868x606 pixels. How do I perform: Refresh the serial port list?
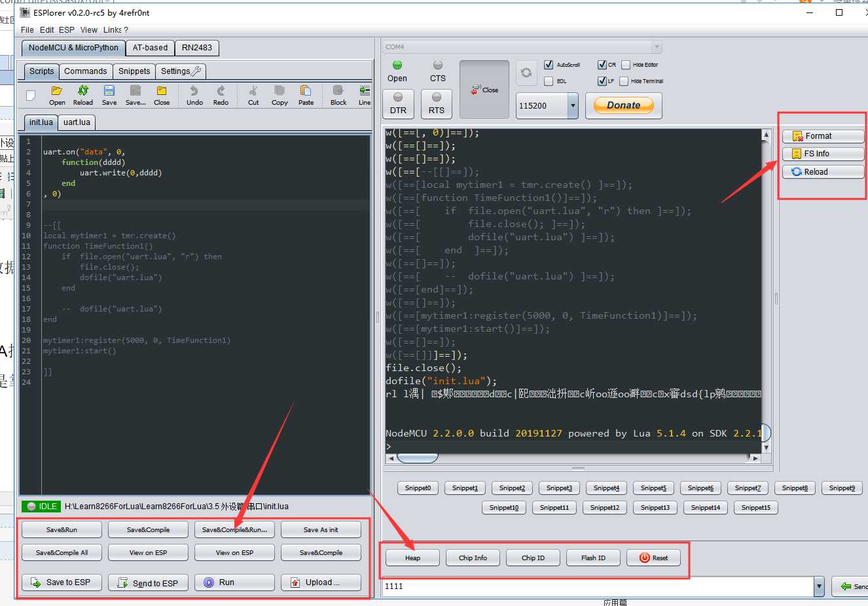[x=526, y=73]
